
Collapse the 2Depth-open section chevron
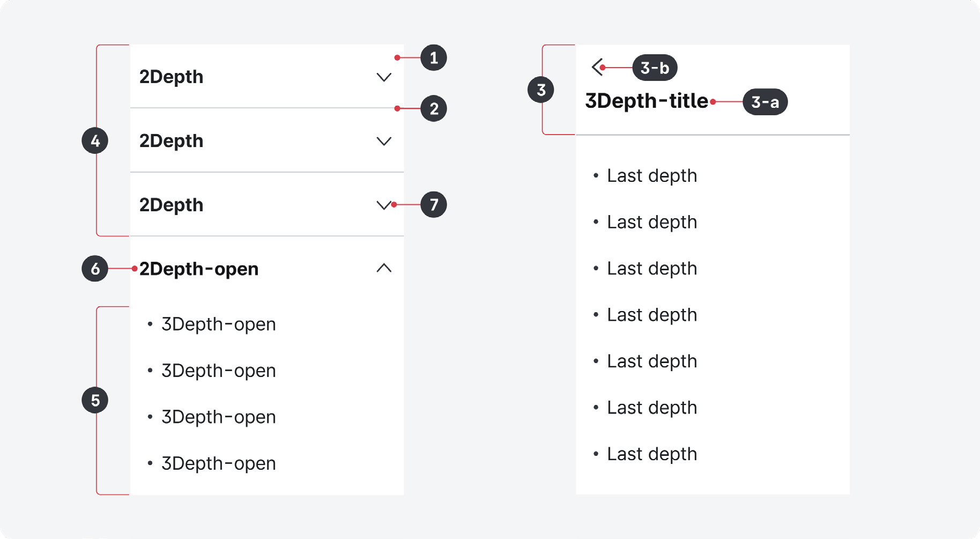tap(384, 268)
